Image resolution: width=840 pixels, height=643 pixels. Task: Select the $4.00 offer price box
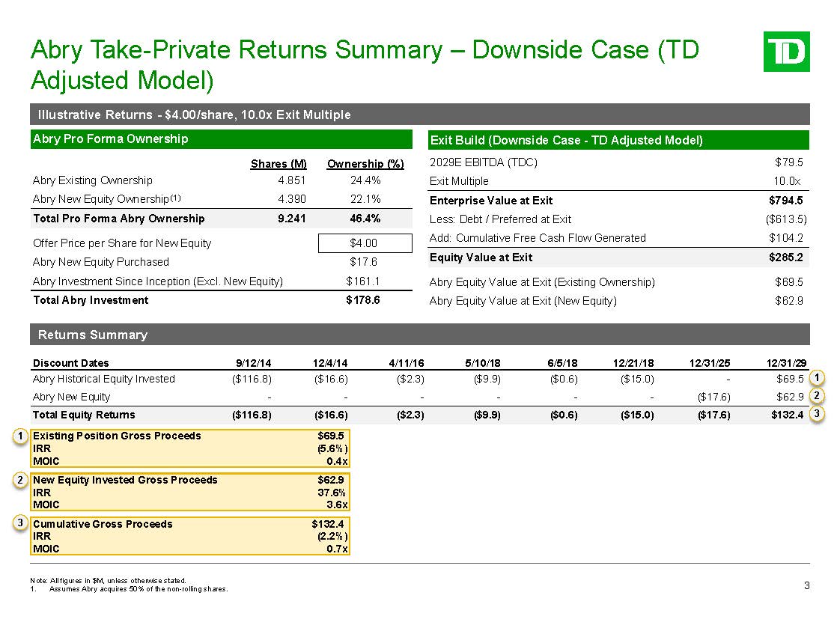[365, 243]
